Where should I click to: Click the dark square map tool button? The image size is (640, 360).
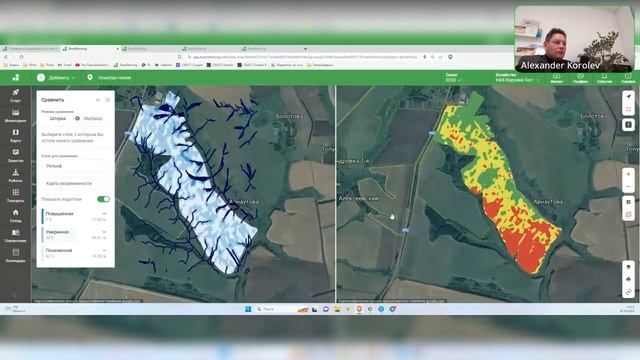coord(628,124)
